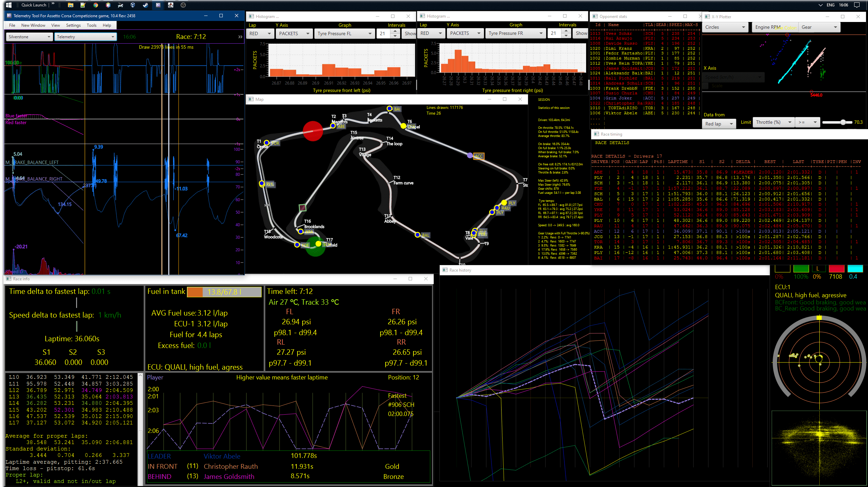Image resolution: width=868 pixels, height=487 pixels.
Task: Open the Settings menu
Action: 73,25
